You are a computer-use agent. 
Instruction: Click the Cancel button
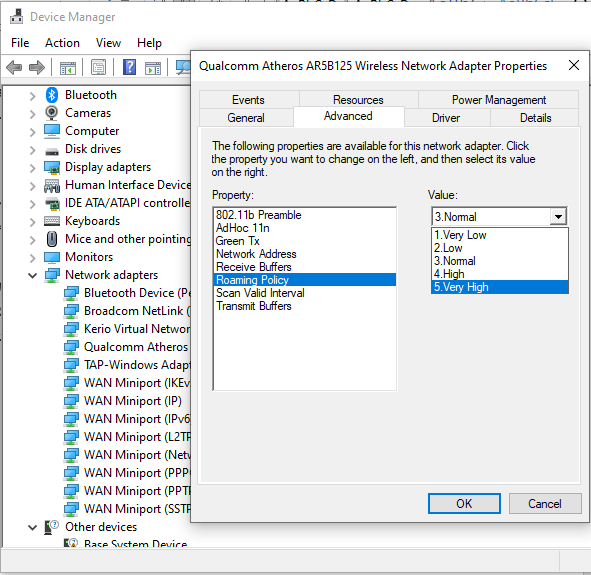545,504
